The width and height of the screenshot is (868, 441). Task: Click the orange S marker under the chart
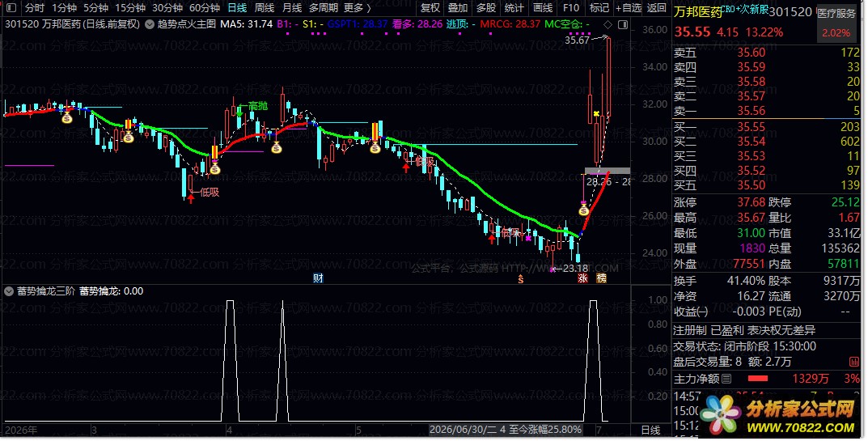(x=520, y=279)
